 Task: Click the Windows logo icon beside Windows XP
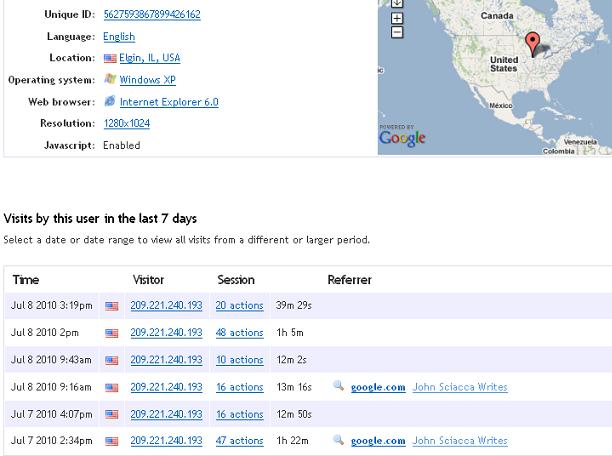tap(110, 79)
